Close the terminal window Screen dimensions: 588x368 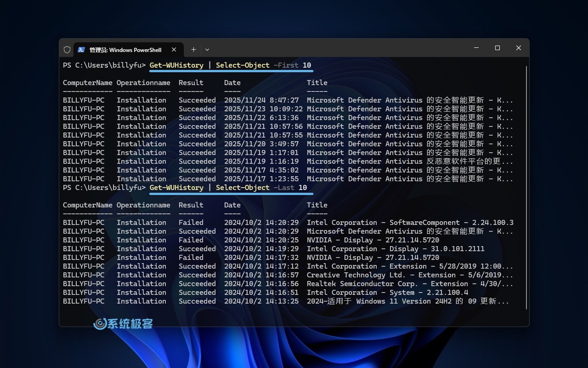(518, 48)
